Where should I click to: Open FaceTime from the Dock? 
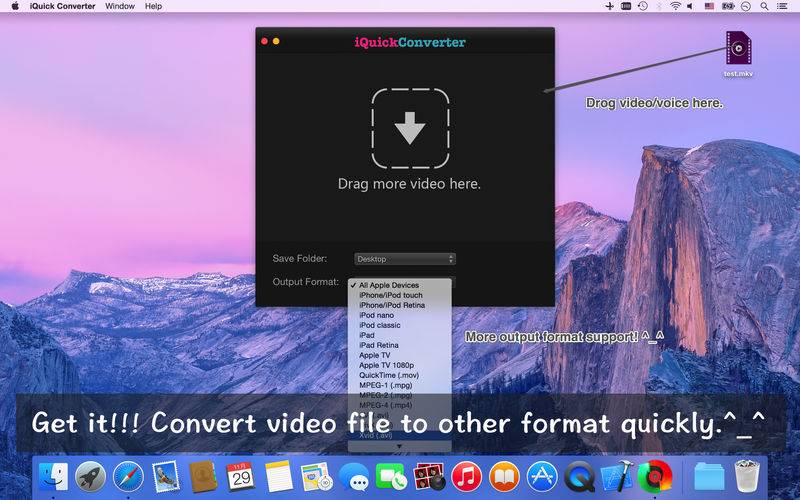click(x=391, y=477)
